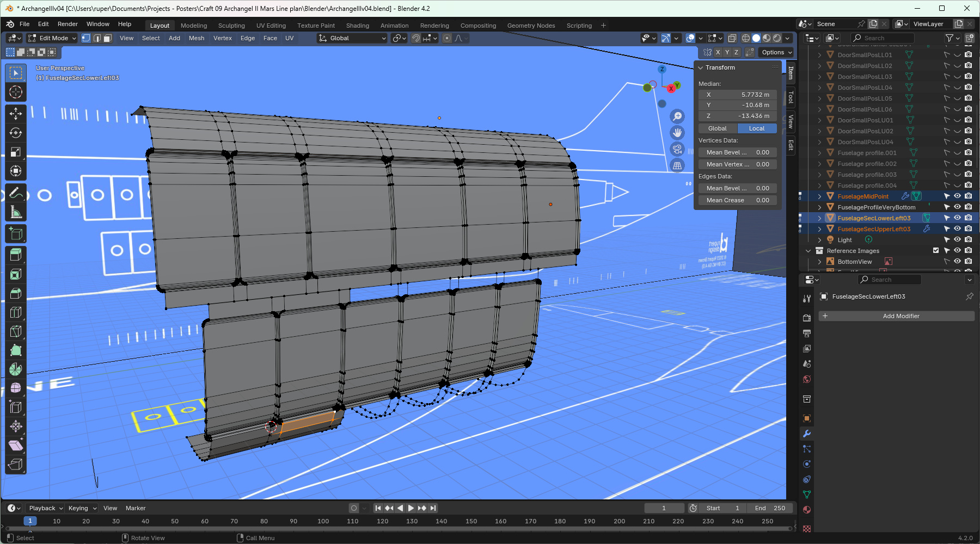Switch transform panel to Local
This screenshot has width=980, height=544.
coord(757,128)
